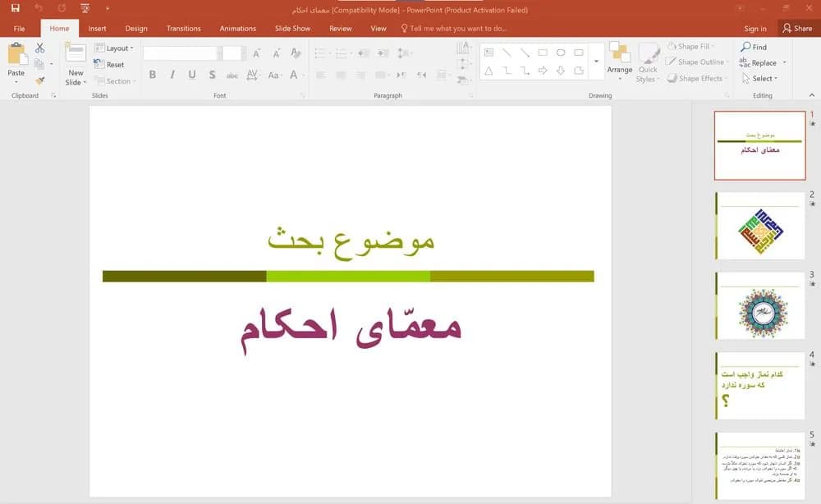Open Quick Styles gallery

tap(649, 63)
